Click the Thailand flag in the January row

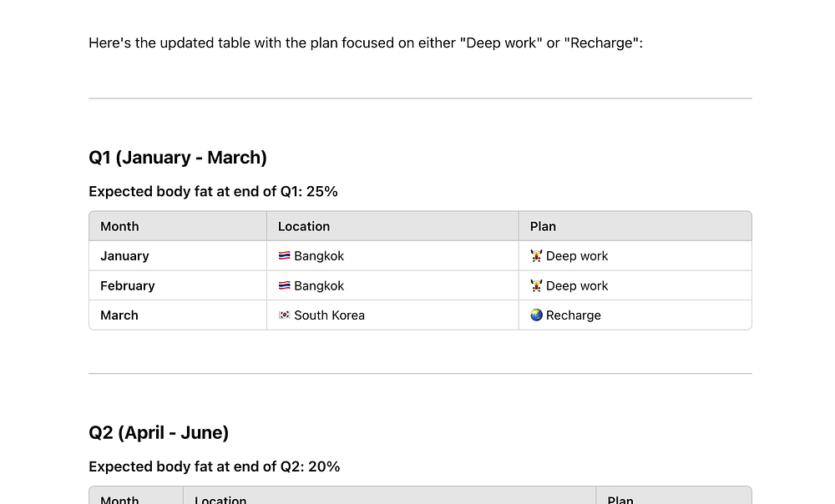click(284, 256)
